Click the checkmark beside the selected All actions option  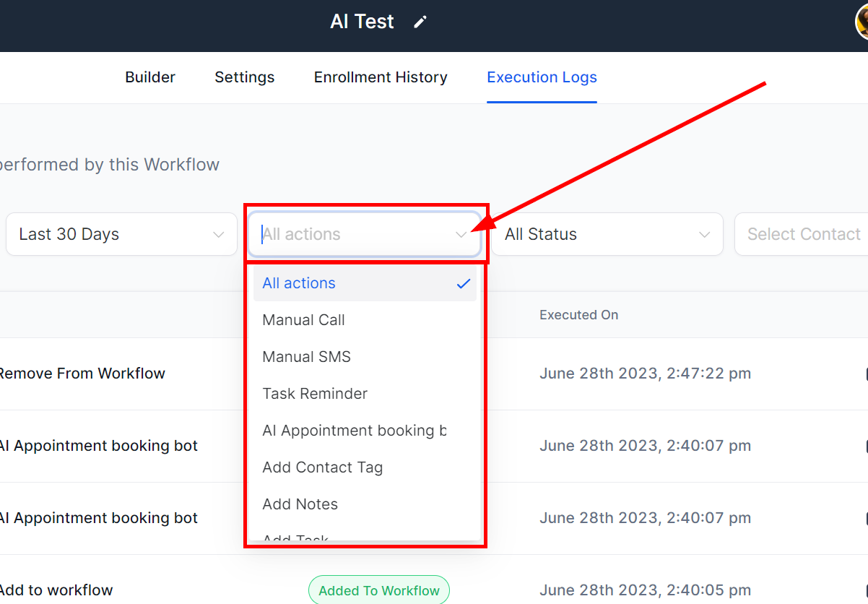pos(463,283)
